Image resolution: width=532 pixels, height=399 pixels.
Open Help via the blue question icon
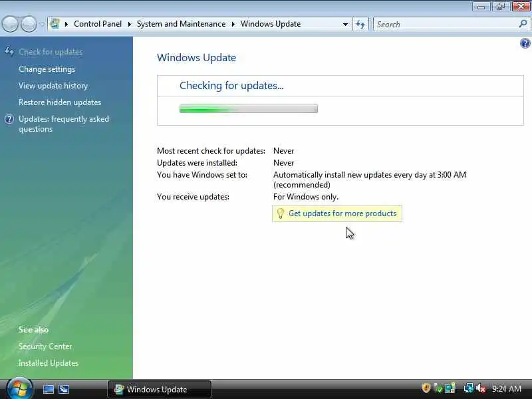tap(525, 43)
